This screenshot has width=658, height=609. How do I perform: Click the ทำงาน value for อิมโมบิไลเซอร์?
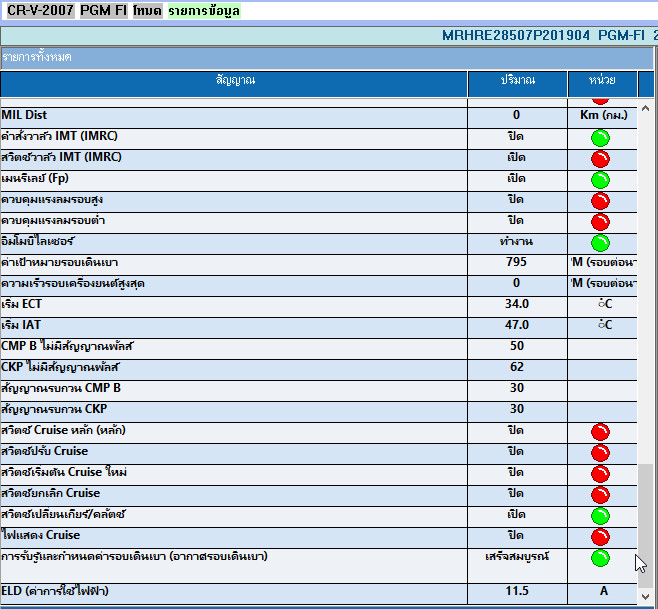(516, 241)
